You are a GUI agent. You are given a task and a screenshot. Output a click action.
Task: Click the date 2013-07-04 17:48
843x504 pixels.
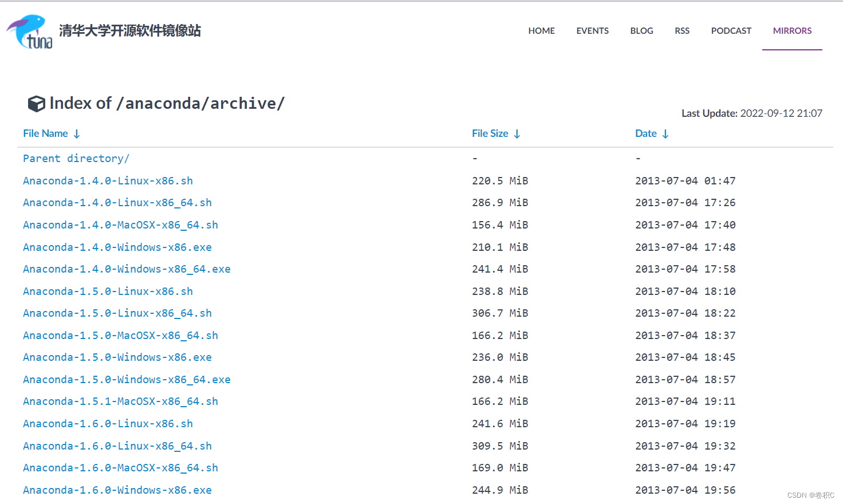[686, 247]
